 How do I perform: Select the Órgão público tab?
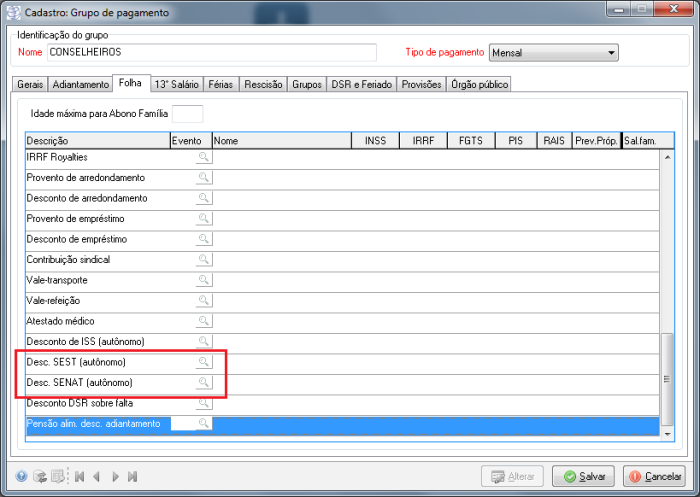[479, 85]
